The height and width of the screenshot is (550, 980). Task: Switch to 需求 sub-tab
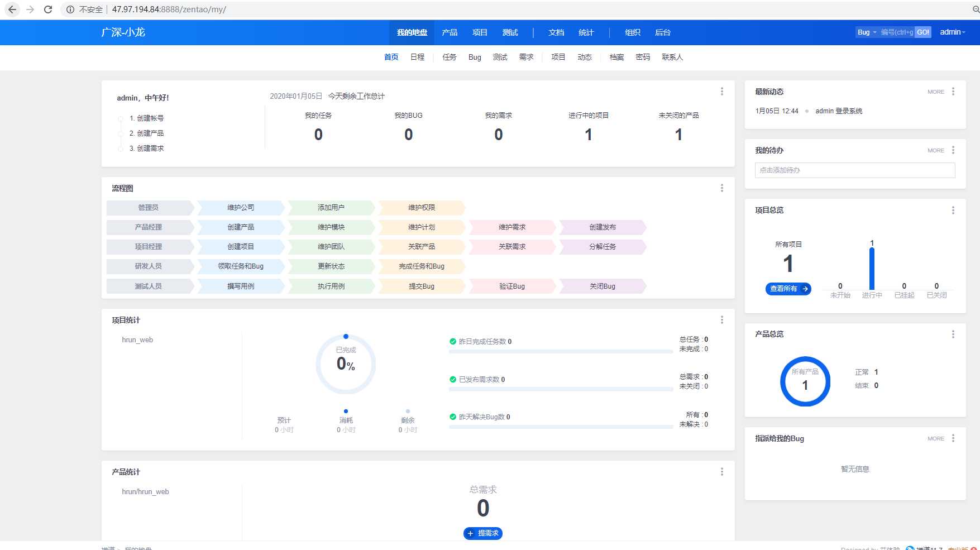click(527, 57)
